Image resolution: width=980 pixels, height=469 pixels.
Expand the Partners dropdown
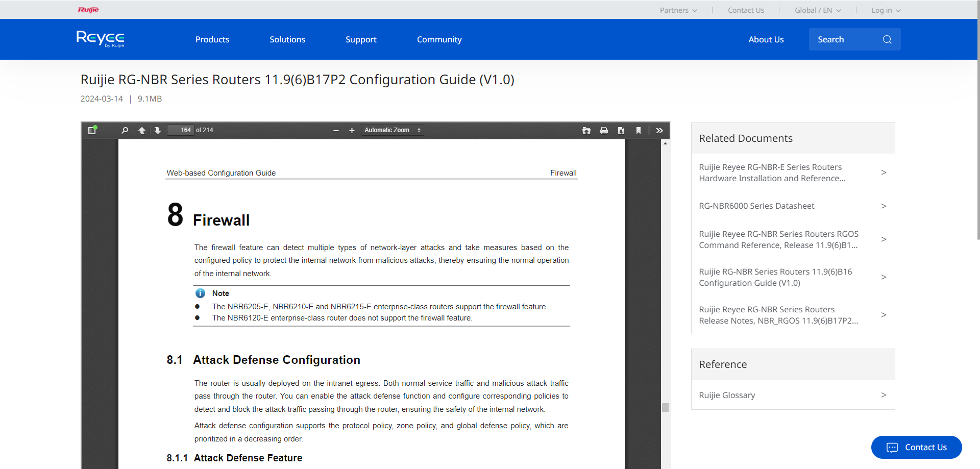pos(678,10)
